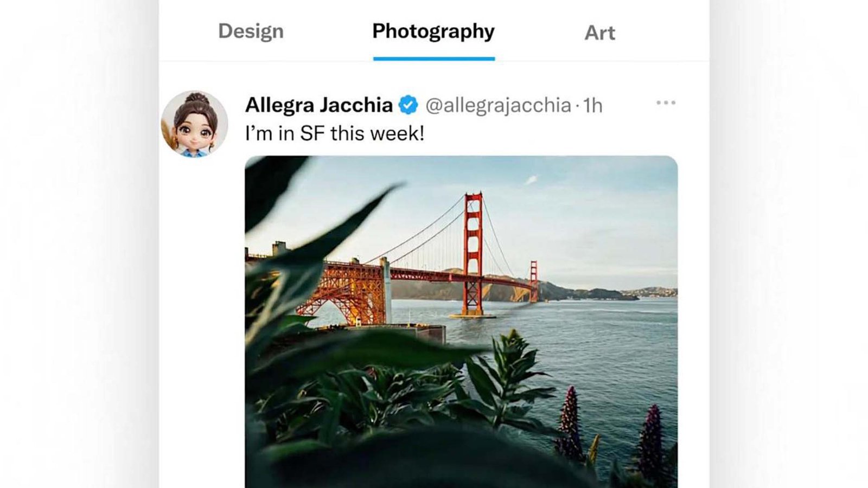
Task: Click the blue underline under Photography
Action: pos(433,59)
